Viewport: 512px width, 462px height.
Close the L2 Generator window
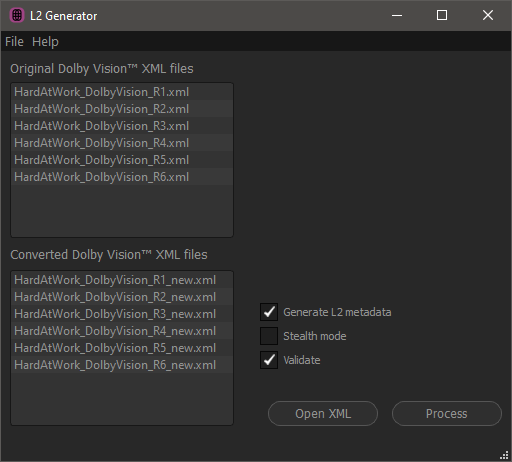[488, 15]
